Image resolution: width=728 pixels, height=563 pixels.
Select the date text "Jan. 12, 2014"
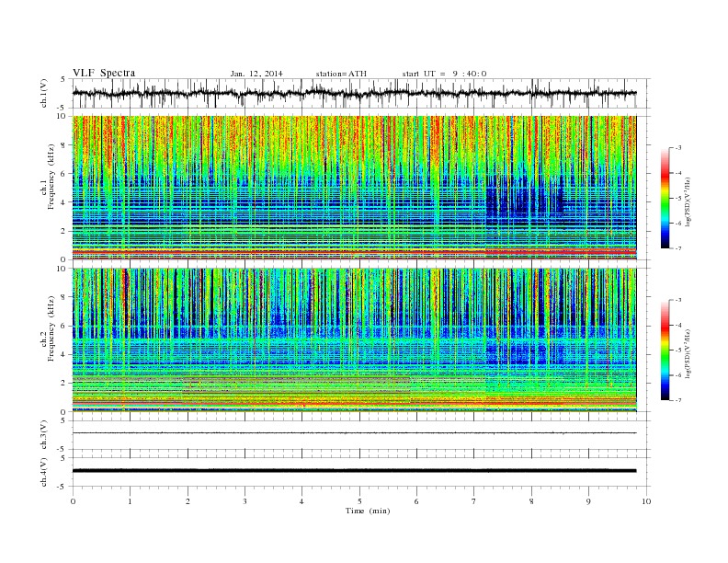(256, 74)
